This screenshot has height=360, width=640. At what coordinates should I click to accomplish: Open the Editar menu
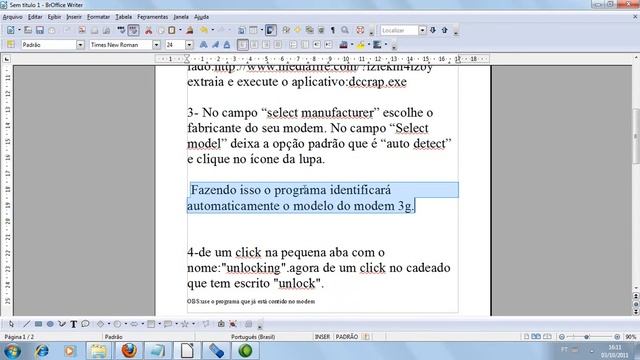35,17
